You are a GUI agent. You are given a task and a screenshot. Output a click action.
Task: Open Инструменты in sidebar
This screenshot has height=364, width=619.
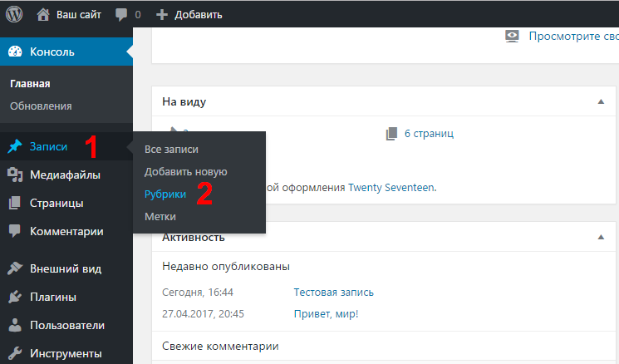tap(66, 353)
